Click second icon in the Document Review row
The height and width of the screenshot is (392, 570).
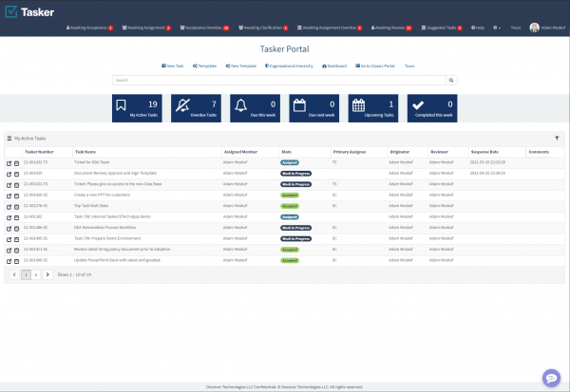(17, 175)
